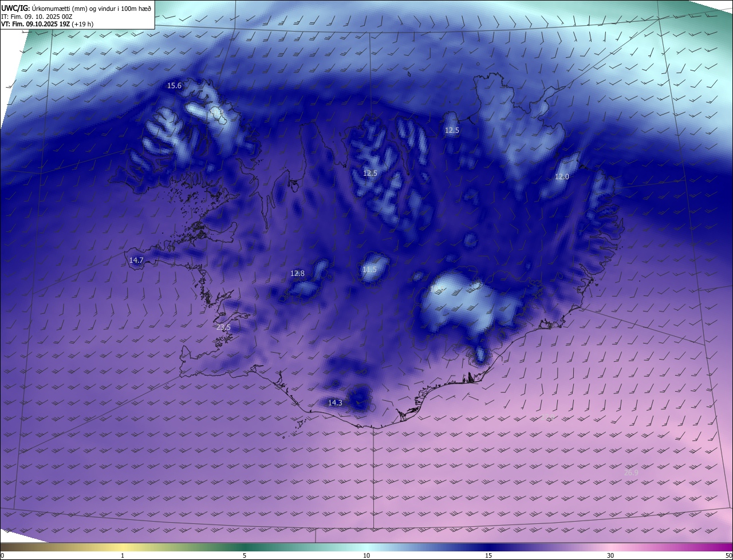Click the 14.7 value label

(x=136, y=261)
